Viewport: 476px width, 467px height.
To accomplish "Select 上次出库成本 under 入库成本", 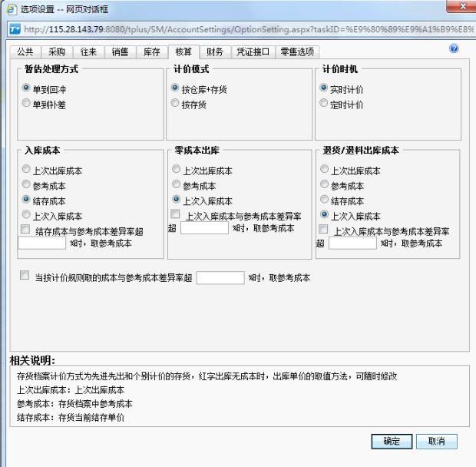I will (x=26, y=169).
